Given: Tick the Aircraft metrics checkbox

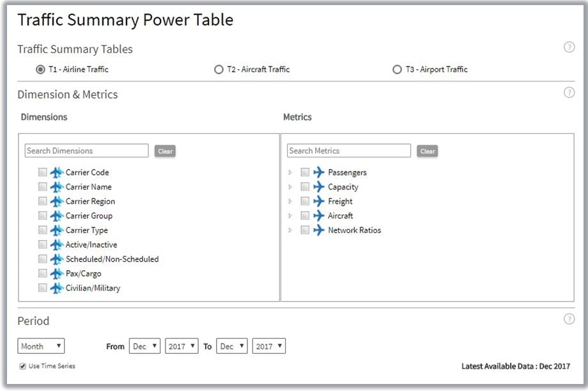Looking at the screenshot, I should (305, 216).
